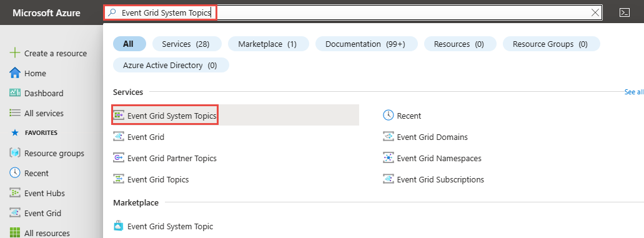644x238 pixels.
Task: Click the Services section heading
Action: (128, 92)
